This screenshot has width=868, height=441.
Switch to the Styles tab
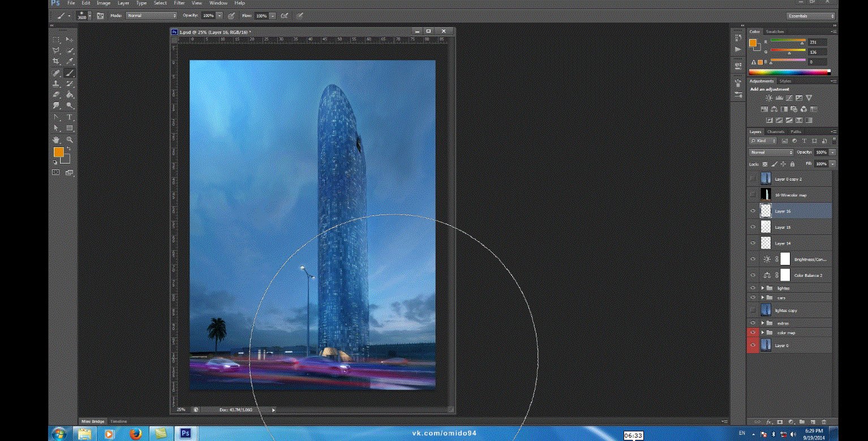785,81
